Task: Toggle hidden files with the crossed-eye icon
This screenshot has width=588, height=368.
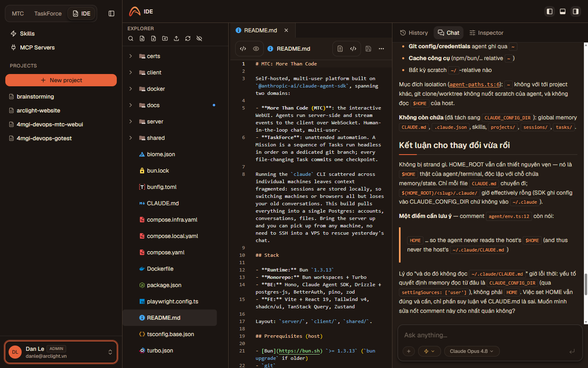Action: pyautogui.click(x=199, y=38)
